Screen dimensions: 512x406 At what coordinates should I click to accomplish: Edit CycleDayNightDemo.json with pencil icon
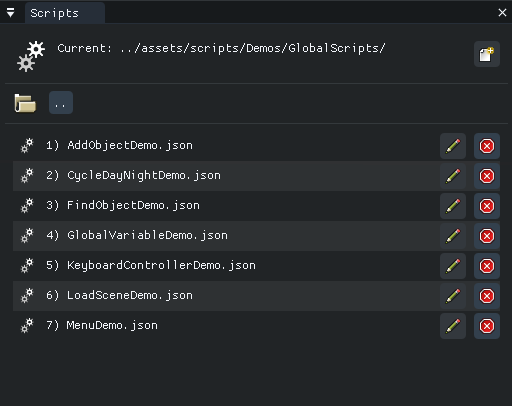(x=453, y=176)
